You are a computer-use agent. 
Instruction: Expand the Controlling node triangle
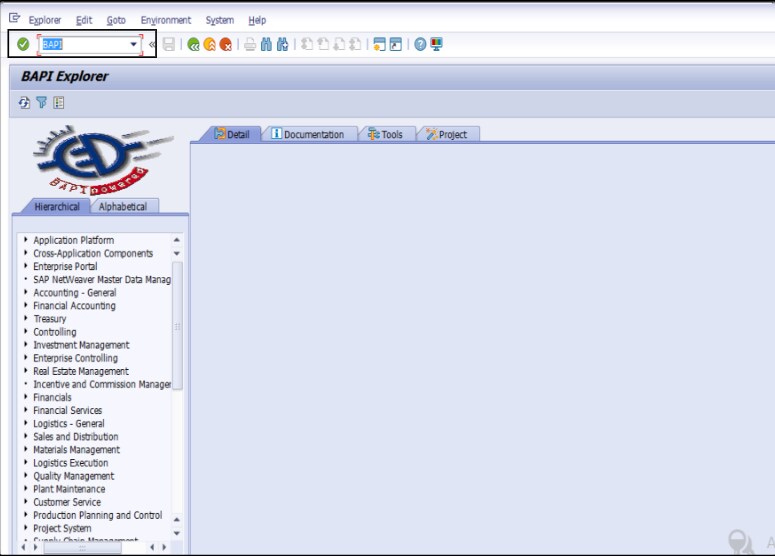click(x=25, y=331)
